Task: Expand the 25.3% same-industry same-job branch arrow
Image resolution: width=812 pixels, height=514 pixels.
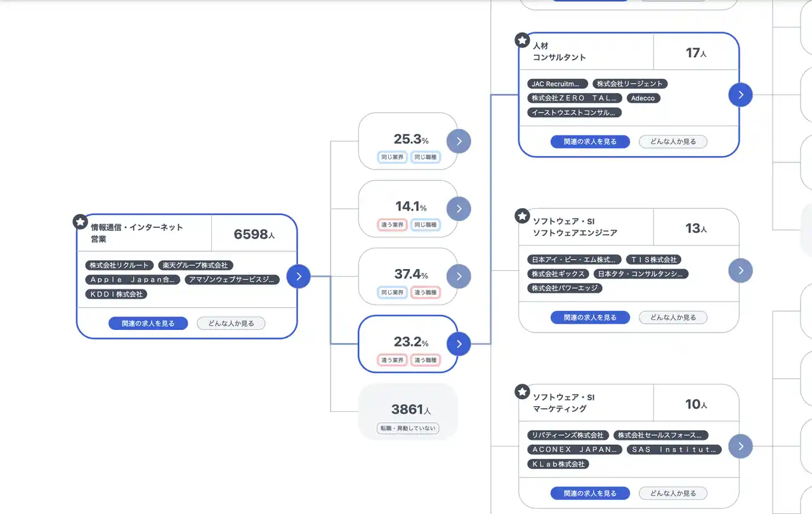Action: pyautogui.click(x=459, y=142)
